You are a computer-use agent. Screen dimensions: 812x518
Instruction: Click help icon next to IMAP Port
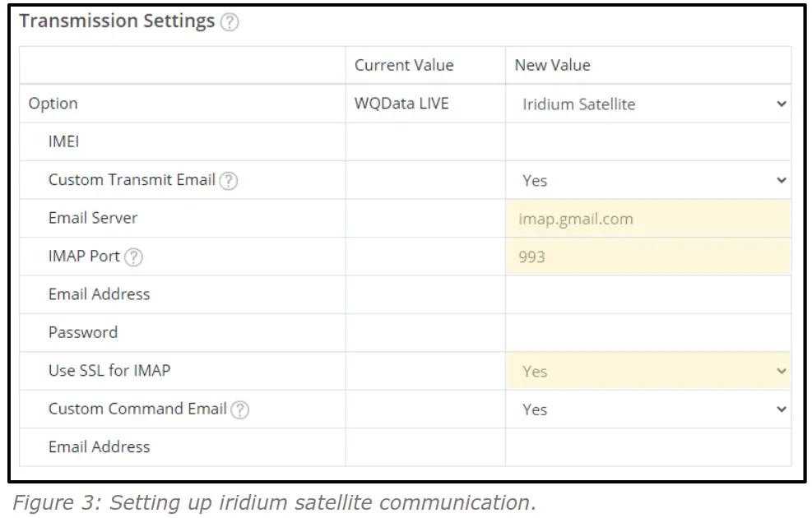click(133, 257)
